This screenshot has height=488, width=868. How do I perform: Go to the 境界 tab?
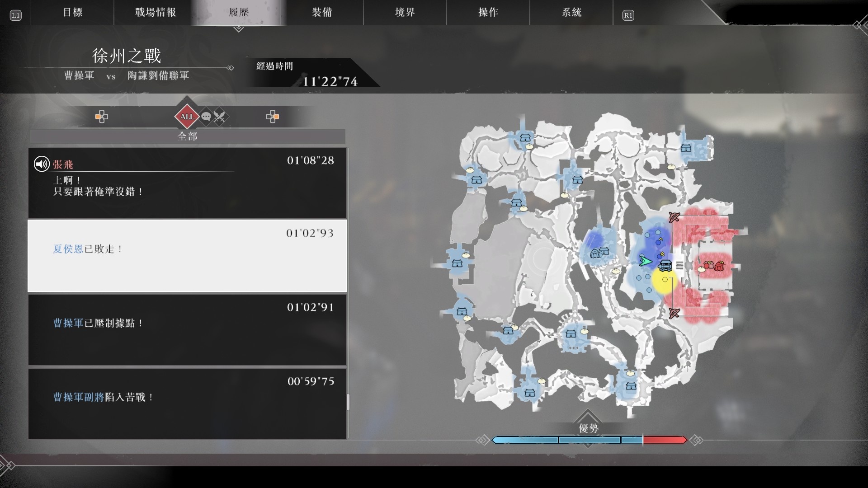[405, 12]
